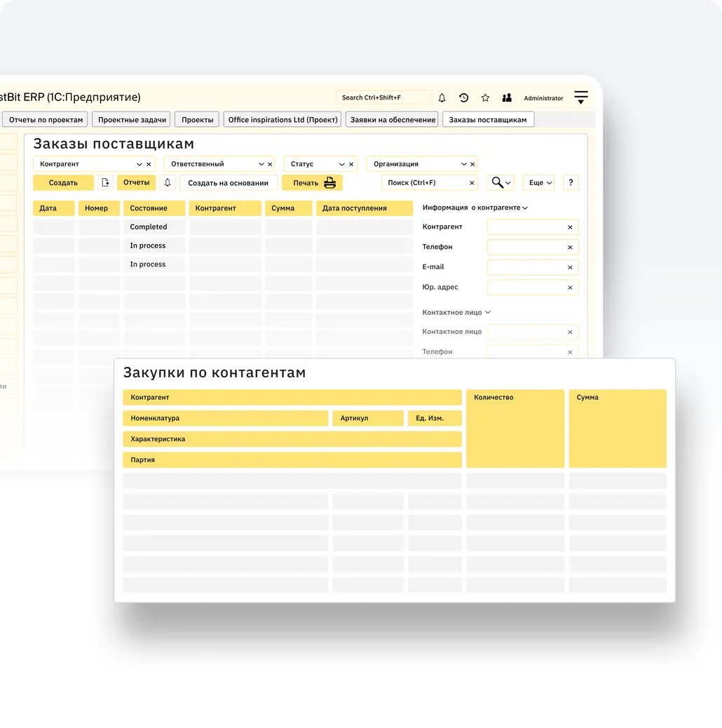Collapse the Контактное лицо section
This screenshot has width=722, height=728.
(x=488, y=313)
